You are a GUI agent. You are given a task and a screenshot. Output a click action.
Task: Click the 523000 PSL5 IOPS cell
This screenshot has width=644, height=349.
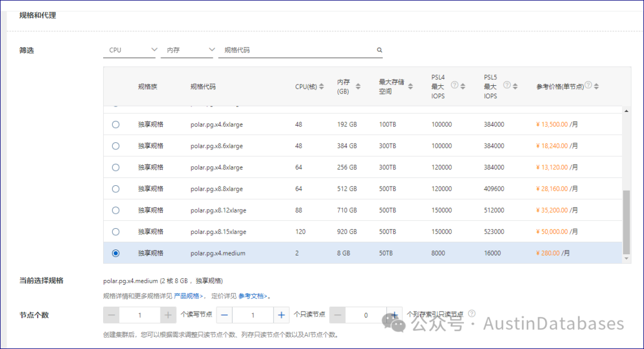click(x=494, y=232)
